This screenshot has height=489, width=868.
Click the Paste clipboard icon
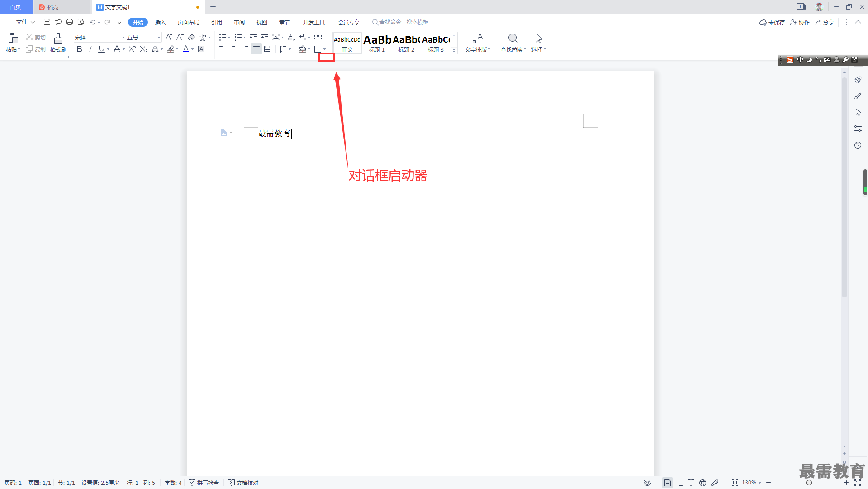[13, 38]
